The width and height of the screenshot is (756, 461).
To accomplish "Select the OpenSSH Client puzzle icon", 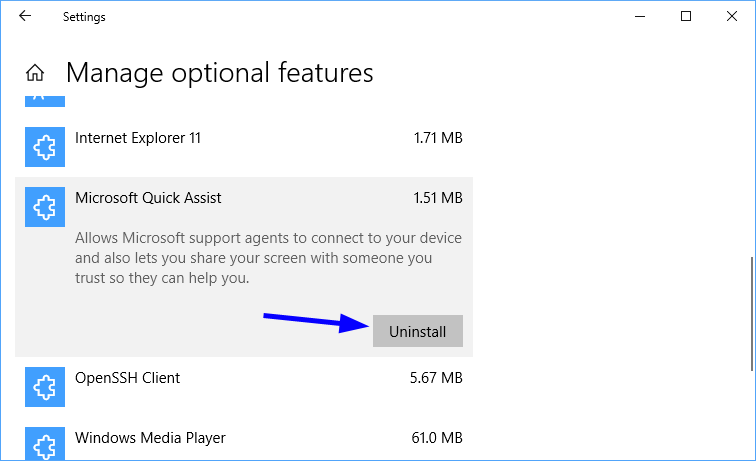I will [45, 387].
